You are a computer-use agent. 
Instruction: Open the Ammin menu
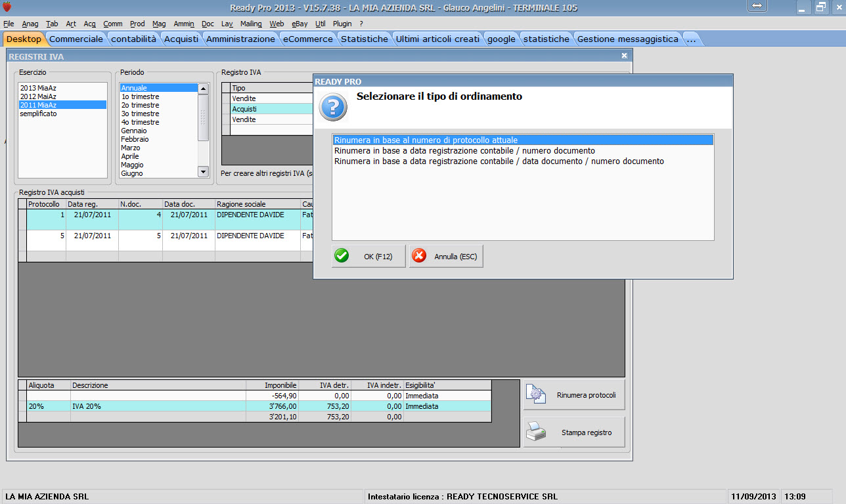point(184,24)
